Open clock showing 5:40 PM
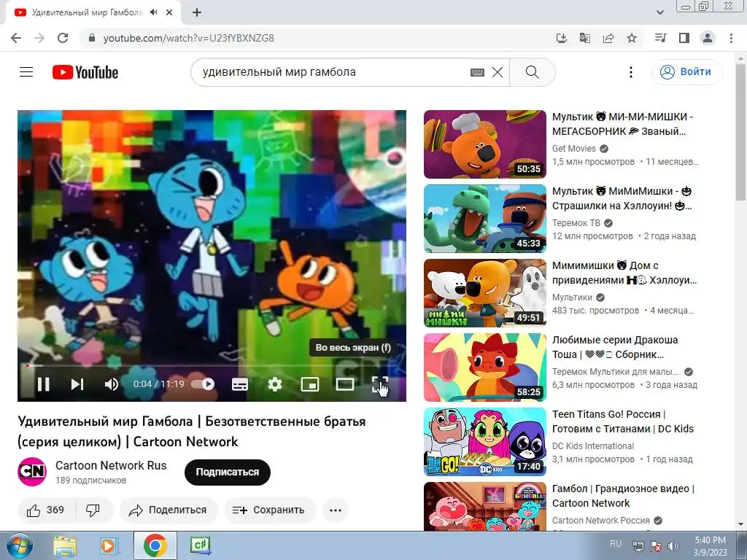This screenshot has height=560, width=747. pos(710,546)
